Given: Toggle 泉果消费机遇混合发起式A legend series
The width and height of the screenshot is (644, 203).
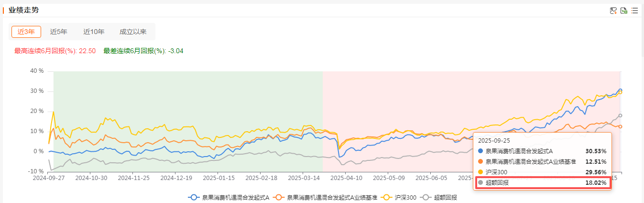Looking at the screenshot, I should coord(236,197).
